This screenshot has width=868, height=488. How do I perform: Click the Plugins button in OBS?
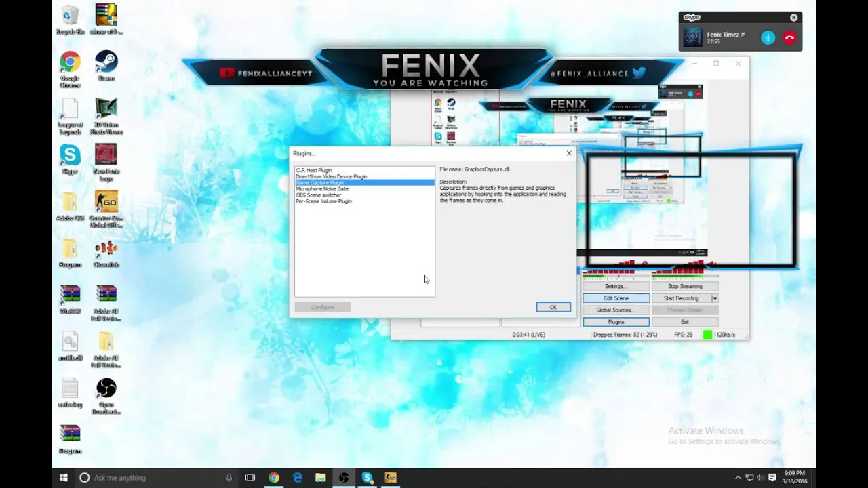click(x=616, y=322)
